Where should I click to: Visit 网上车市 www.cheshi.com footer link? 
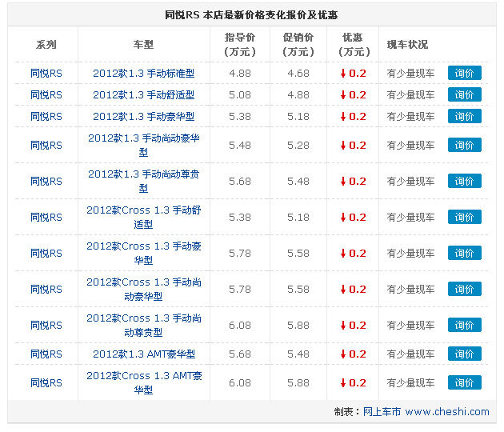coord(426,412)
